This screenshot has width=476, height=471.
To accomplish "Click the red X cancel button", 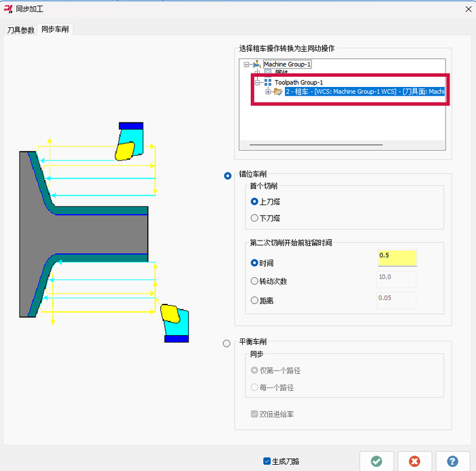I will coord(415,461).
